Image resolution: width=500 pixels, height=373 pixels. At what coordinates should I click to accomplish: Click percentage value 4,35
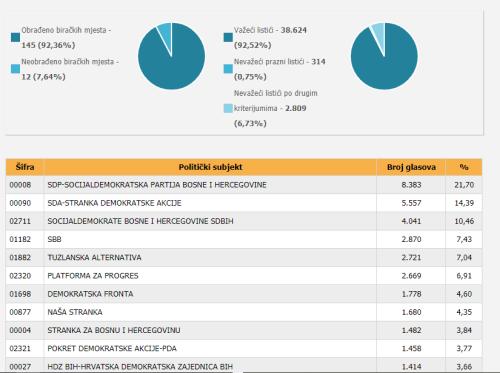click(x=464, y=312)
